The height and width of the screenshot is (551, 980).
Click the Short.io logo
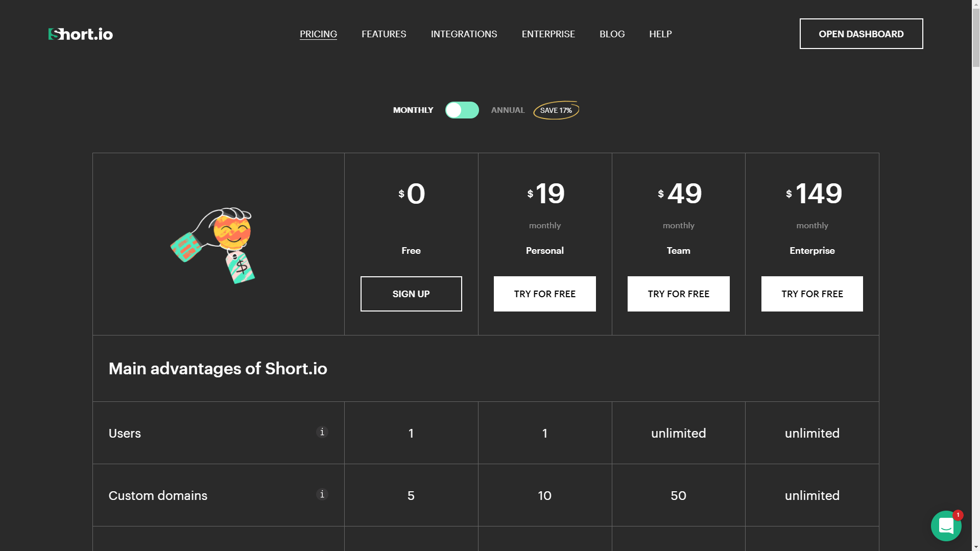[81, 34]
